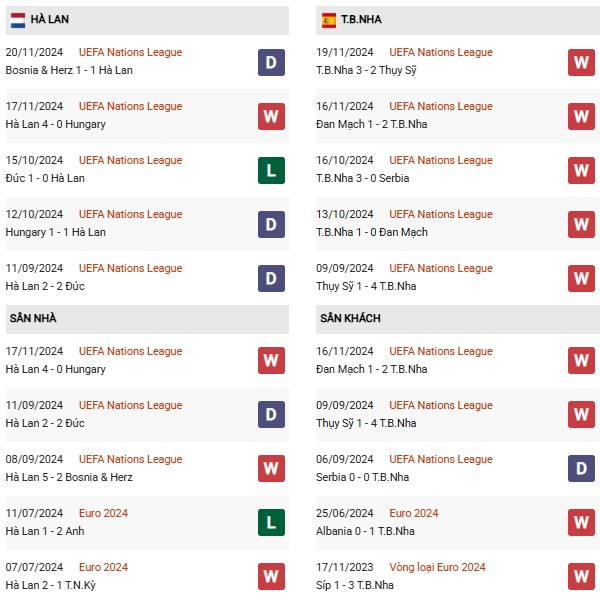This screenshot has height=596, width=600.
Task: Click the D badge for Serbia 0-0 T.B.Nha
Action: click(581, 468)
